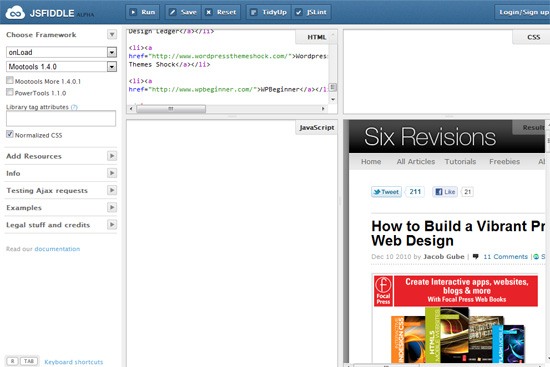Enable Mootools More 1.4.0.1 checkbox
The image size is (550, 367).
click(x=10, y=80)
